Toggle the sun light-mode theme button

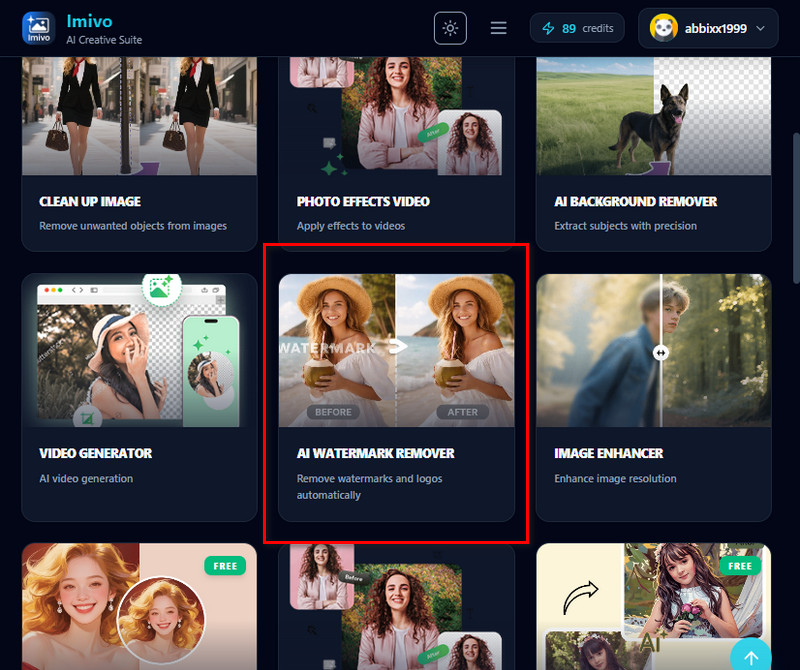(x=450, y=28)
